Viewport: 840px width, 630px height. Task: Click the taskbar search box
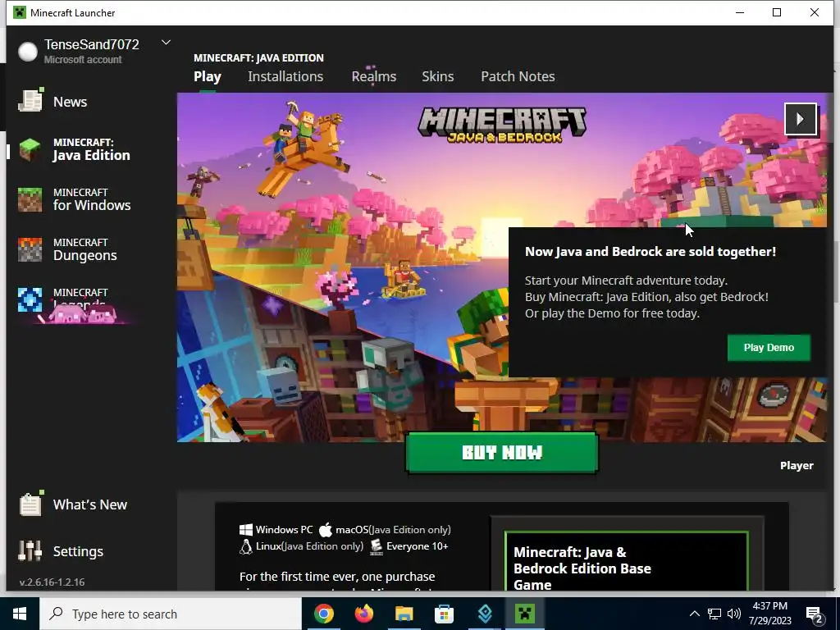tap(171, 614)
